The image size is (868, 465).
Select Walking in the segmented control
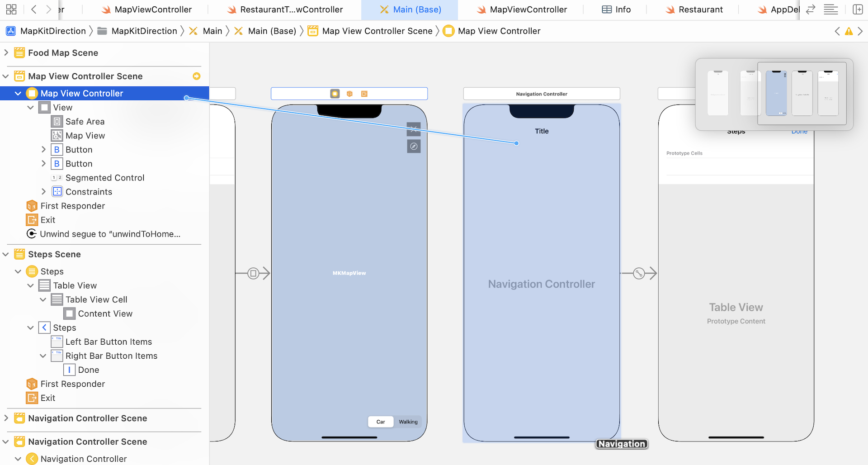[408, 422]
